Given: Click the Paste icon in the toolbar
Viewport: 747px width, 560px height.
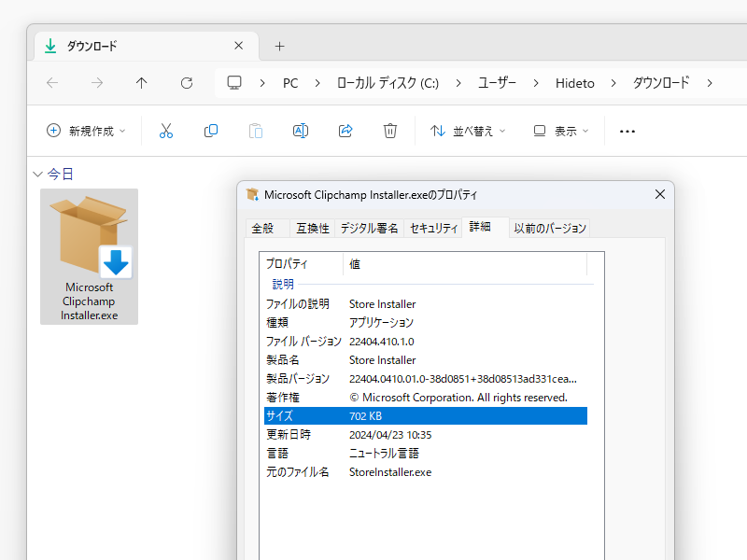Looking at the screenshot, I should coord(255,131).
